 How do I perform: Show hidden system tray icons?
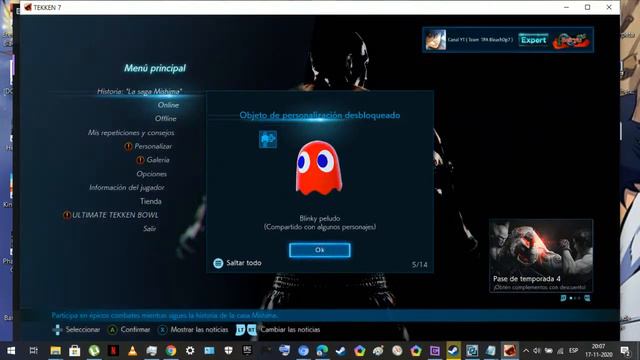526,351
